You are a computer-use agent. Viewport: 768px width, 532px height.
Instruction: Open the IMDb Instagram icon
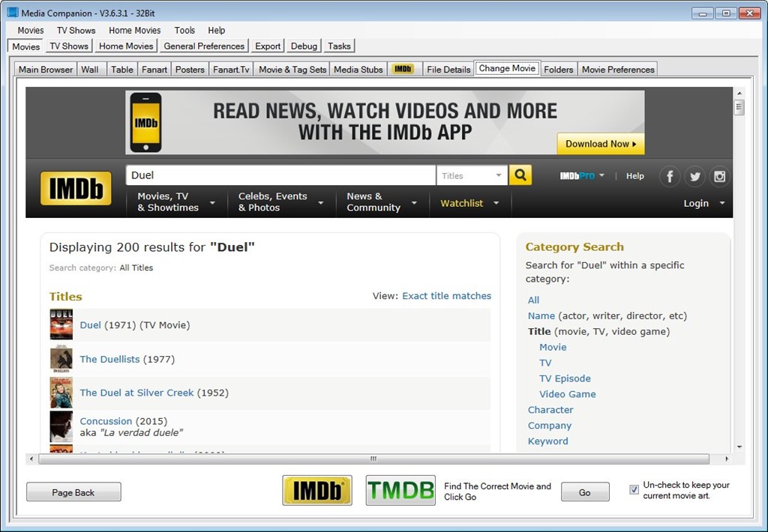pyautogui.click(x=719, y=176)
